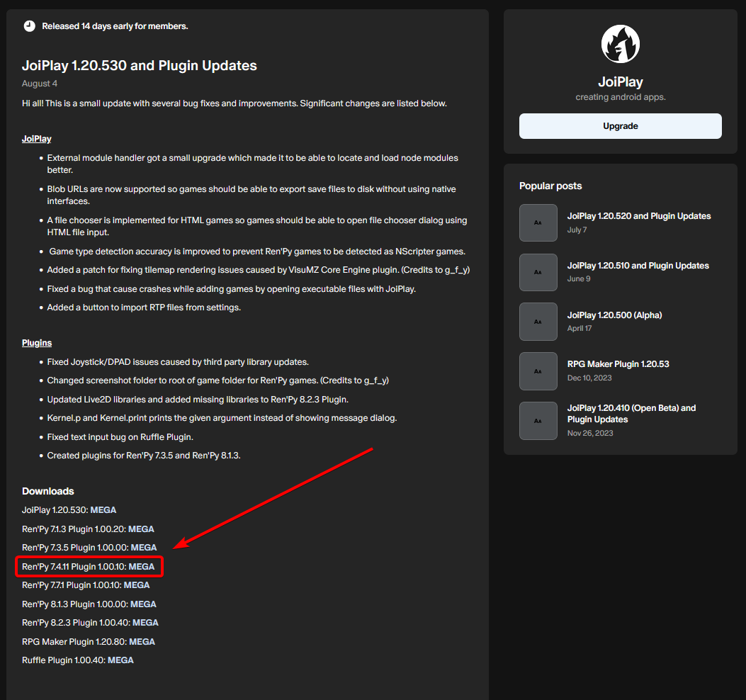Viewport: 746px width, 700px height.
Task: Click the post title JoiPlay 1.20.530 and Plugin Updates
Action: [x=140, y=65]
